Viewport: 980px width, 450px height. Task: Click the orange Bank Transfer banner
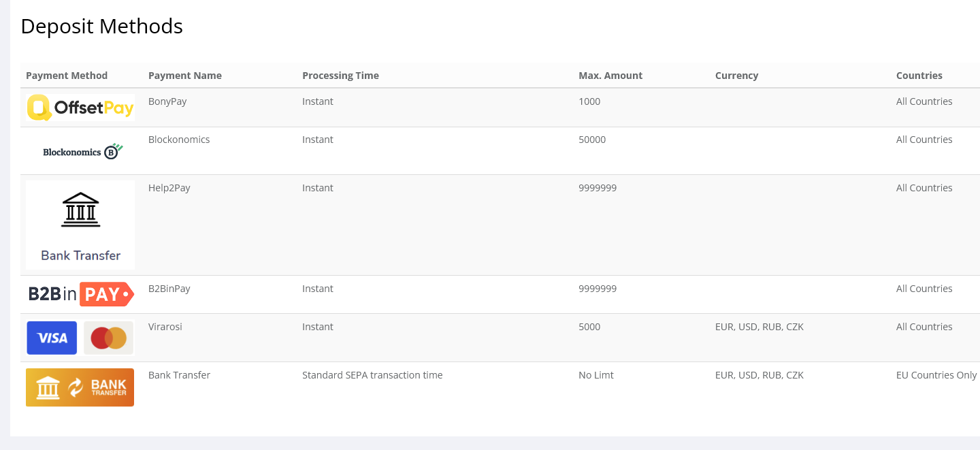pyautogui.click(x=80, y=387)
